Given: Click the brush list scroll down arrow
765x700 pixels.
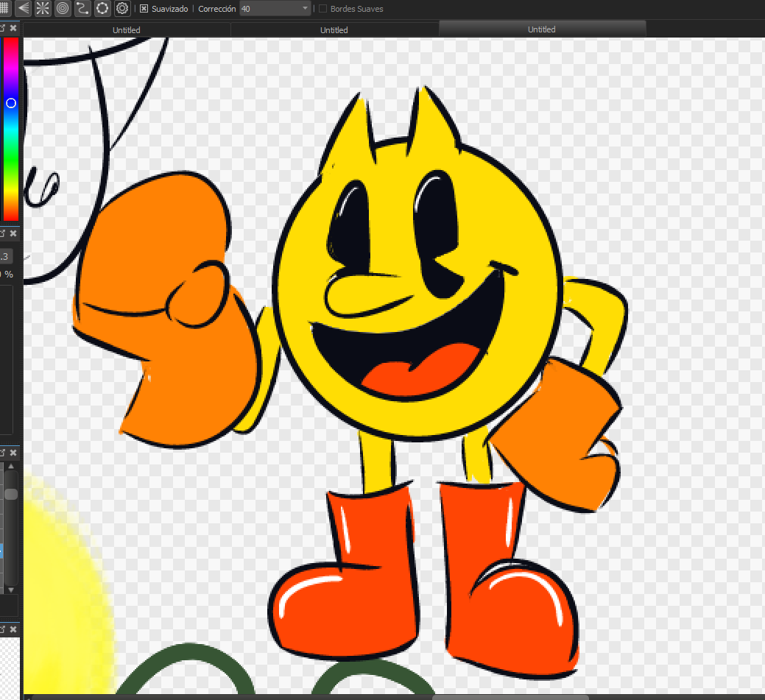Looking at the screenshot, I should pos(11,590).
